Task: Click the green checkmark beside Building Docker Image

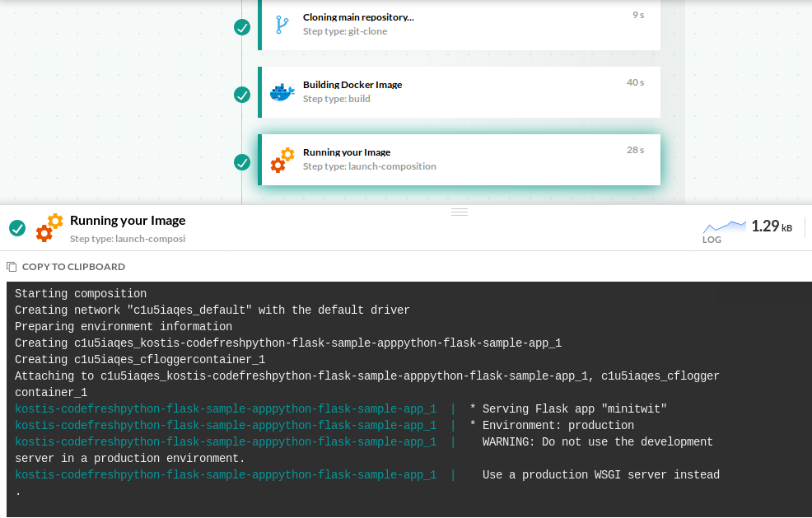Action: [x=242, y=95]
